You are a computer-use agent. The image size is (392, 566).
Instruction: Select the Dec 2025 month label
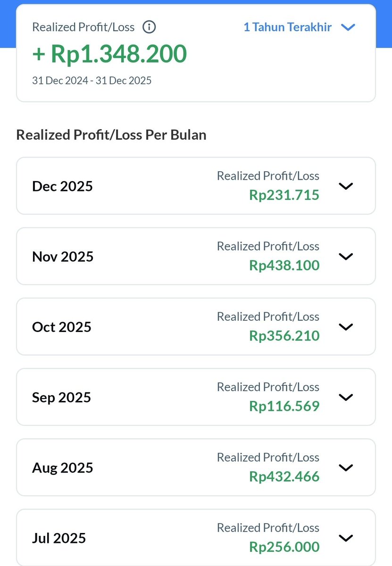click(62, 186)
